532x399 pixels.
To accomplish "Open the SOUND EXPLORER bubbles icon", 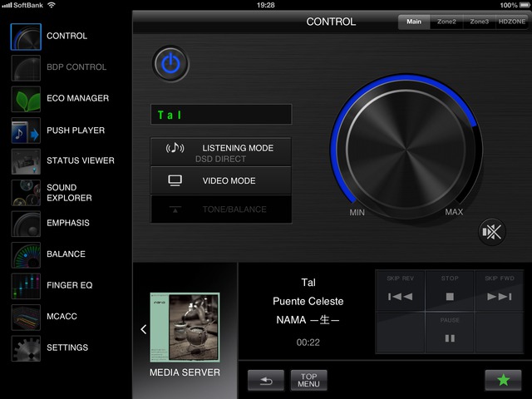I will coord(26,193).
